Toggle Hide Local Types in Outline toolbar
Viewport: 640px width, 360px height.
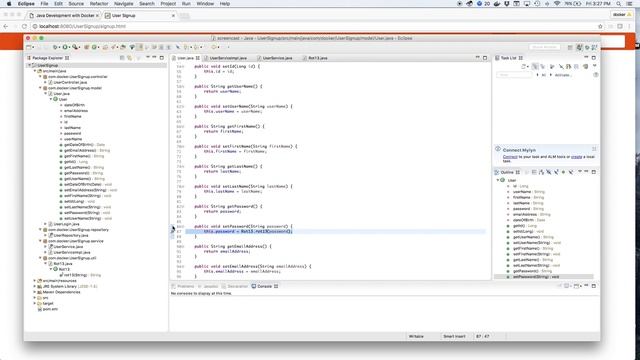point(571,172)
